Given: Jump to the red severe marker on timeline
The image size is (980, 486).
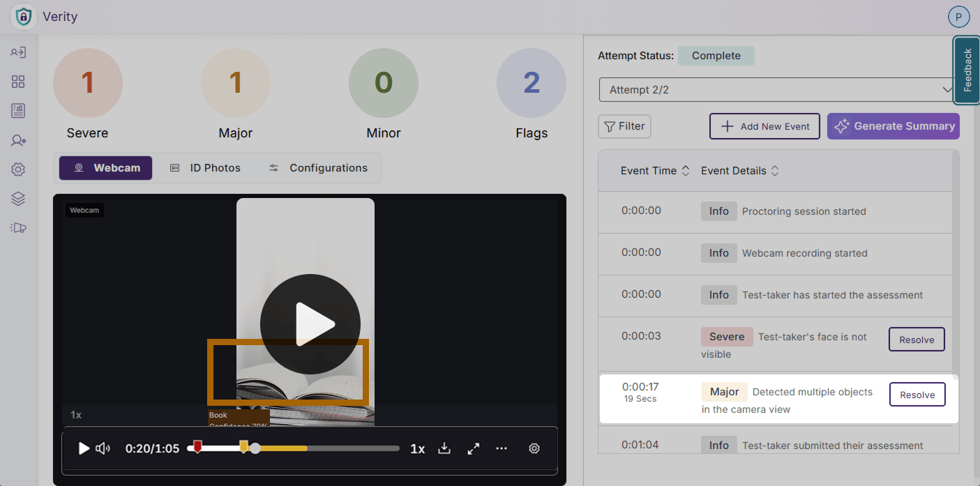Looking at the screenshot, I should (197, 446).
